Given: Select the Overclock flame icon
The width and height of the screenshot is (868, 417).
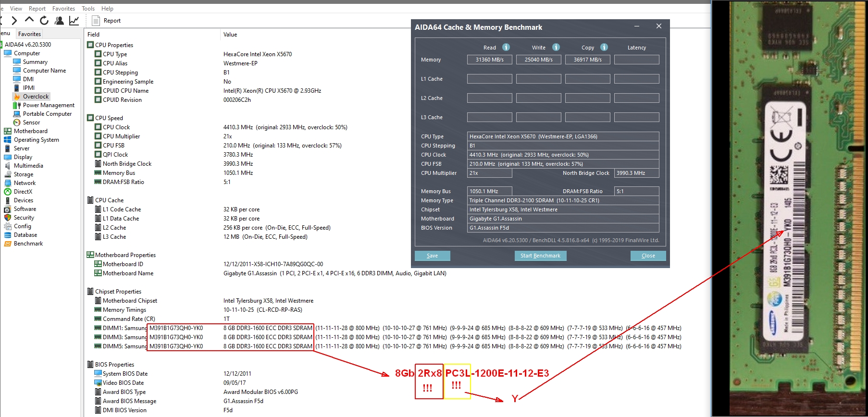Looking at the screenshot, I should point(17,97).
